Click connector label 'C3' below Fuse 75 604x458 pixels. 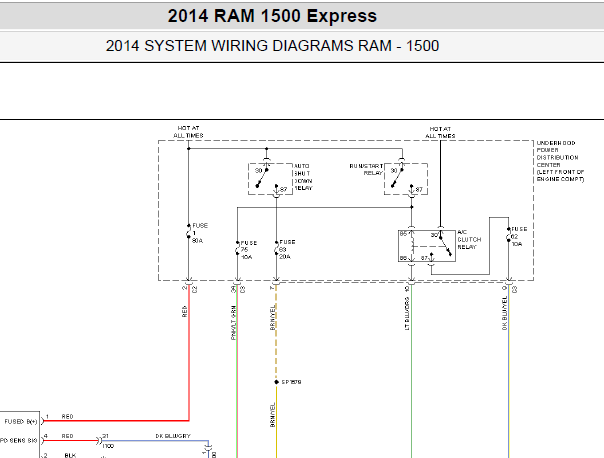tap(243, 289)
